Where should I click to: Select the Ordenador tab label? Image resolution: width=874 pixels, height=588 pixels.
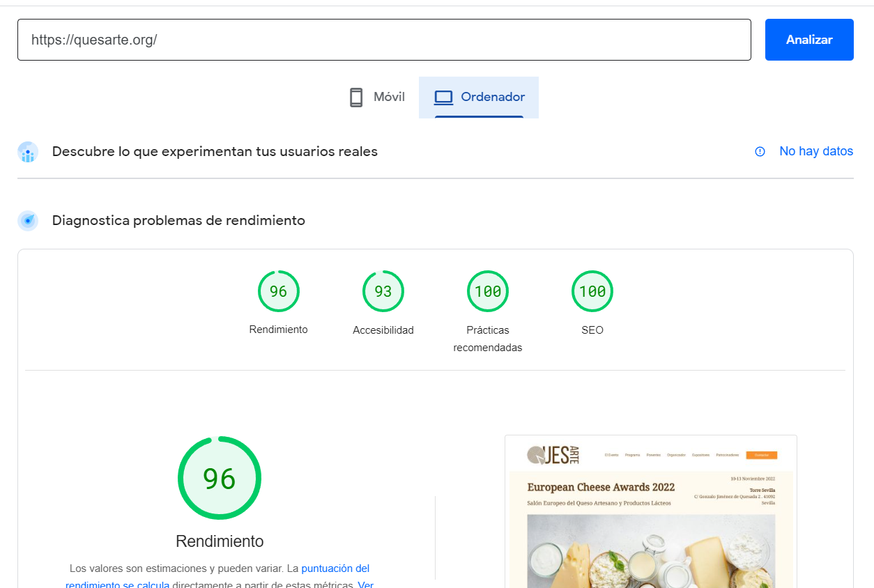click(x=493, y=98)
